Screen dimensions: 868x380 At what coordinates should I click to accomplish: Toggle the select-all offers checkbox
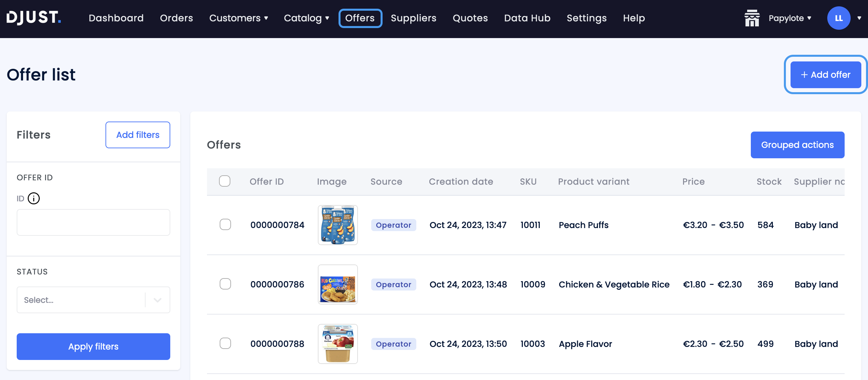(224, 181)
